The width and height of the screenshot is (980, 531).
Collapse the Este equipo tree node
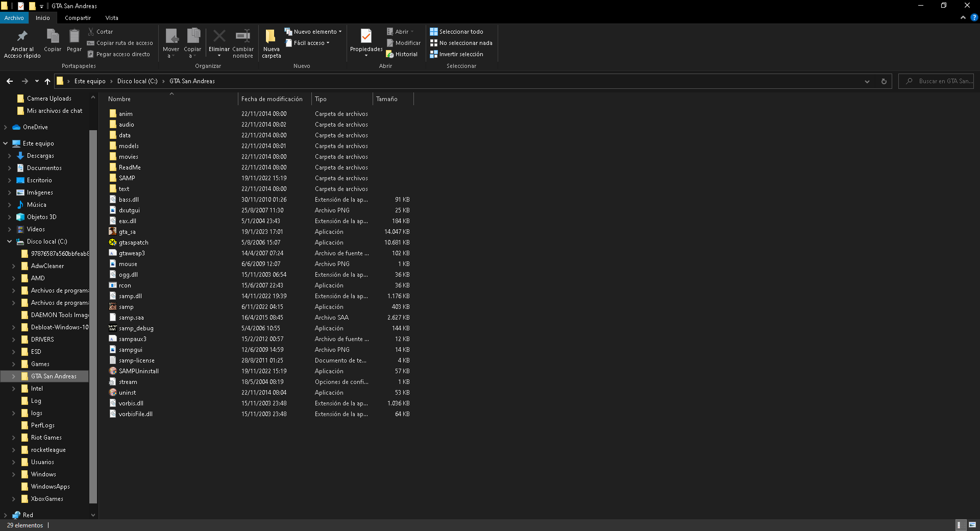coord(6,143)
